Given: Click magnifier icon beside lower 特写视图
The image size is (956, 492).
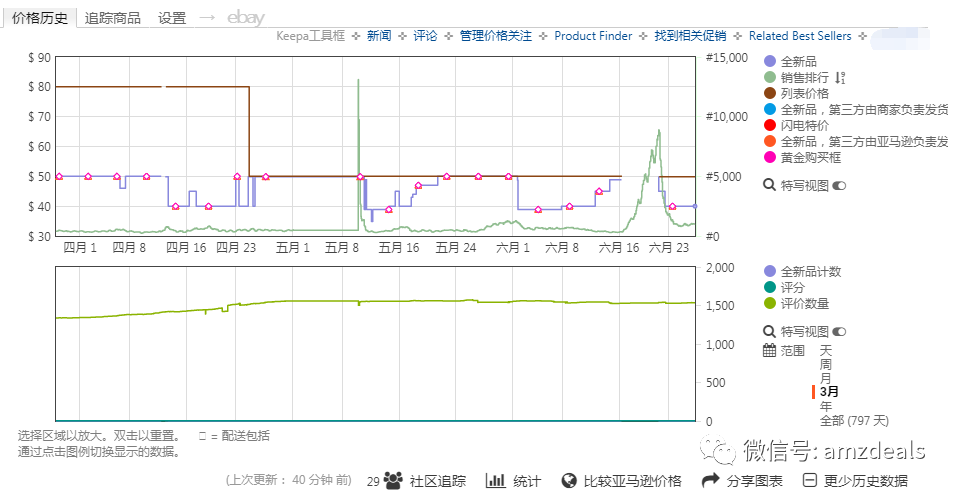Looking at the screenshot, I should pos(769,331).
